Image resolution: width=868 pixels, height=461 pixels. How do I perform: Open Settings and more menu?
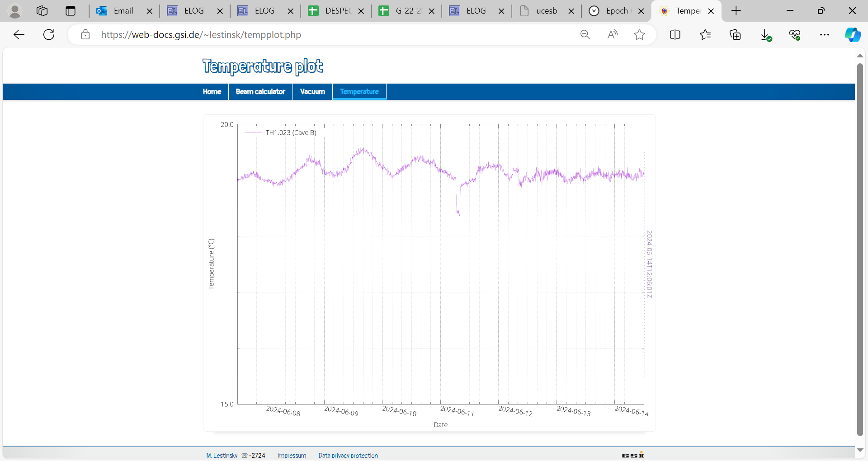825,35
